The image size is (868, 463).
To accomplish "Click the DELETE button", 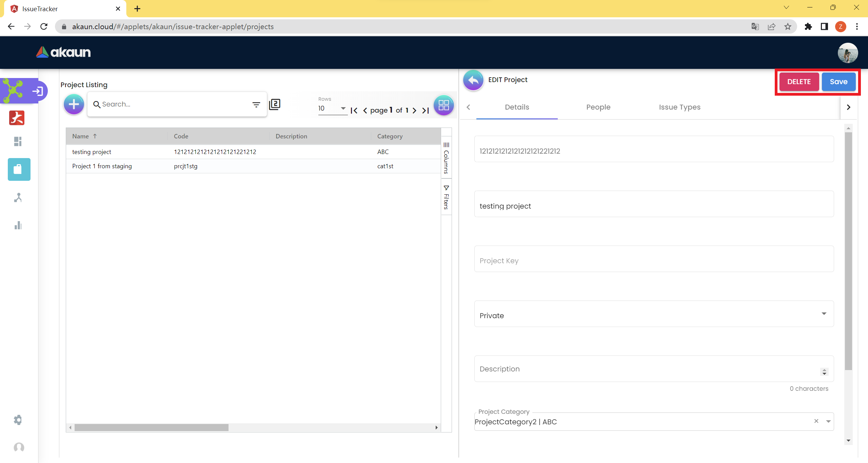I will tap(799, 82).
